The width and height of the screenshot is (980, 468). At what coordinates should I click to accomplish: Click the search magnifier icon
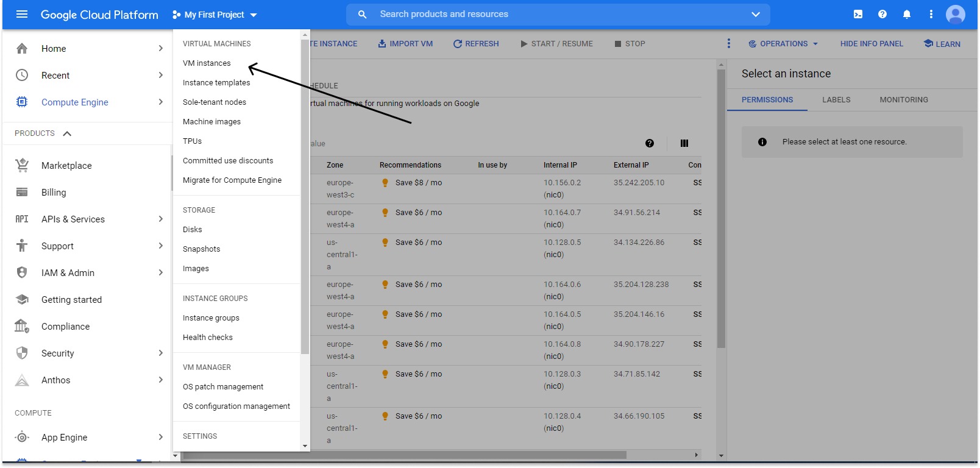point(362,14)
